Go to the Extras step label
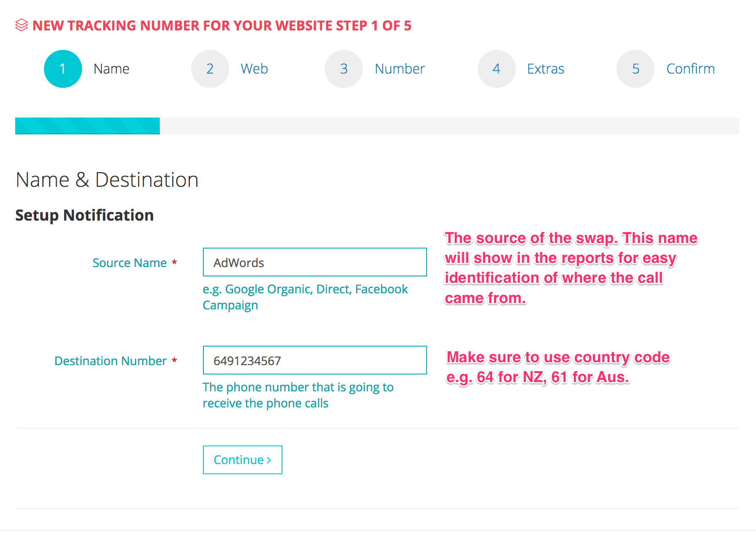This screenshot has height=552, width=756. pos(545,69)
